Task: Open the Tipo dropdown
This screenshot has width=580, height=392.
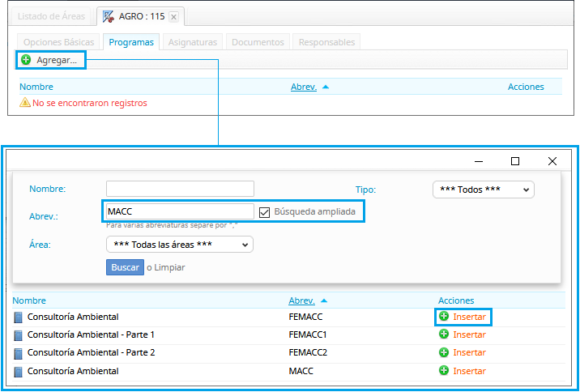Action: coord(484,190)
